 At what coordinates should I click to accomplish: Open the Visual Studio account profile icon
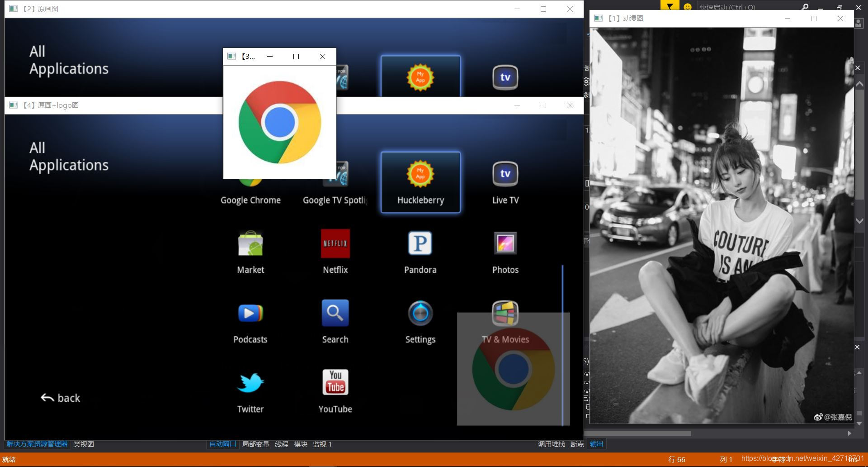(859, 23)
